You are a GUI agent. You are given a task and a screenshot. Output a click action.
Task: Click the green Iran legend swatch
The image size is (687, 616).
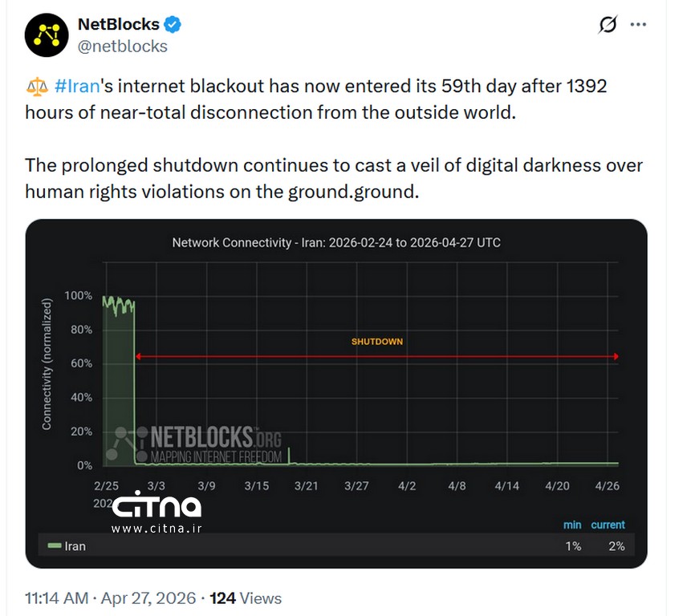tap(55, 546)
